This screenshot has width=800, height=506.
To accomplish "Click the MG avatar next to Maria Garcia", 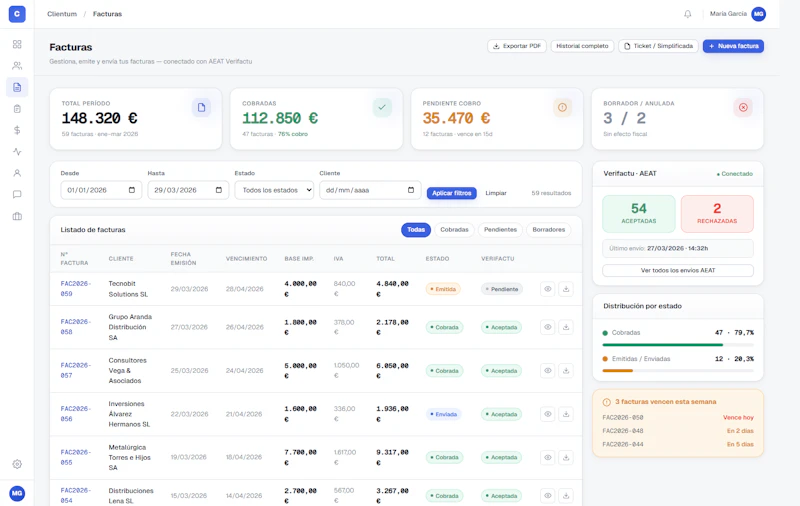I will coord(759,14).
